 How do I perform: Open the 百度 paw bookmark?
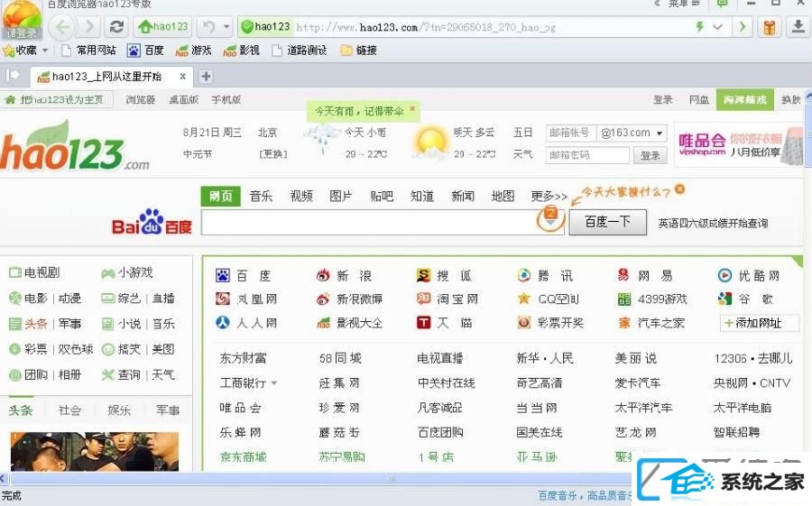(145, 51)
